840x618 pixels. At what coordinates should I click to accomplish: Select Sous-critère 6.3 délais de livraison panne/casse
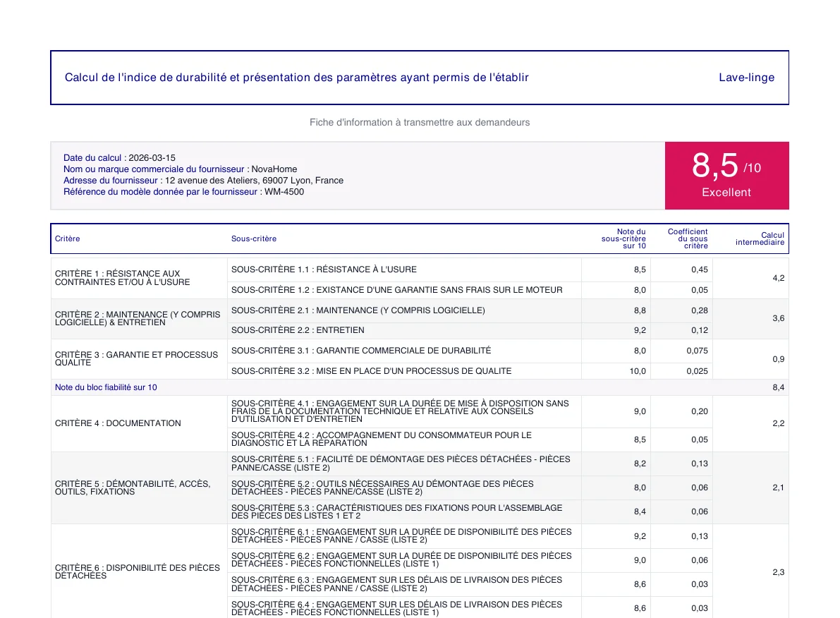pyautogui.click(x=397, y=583)
